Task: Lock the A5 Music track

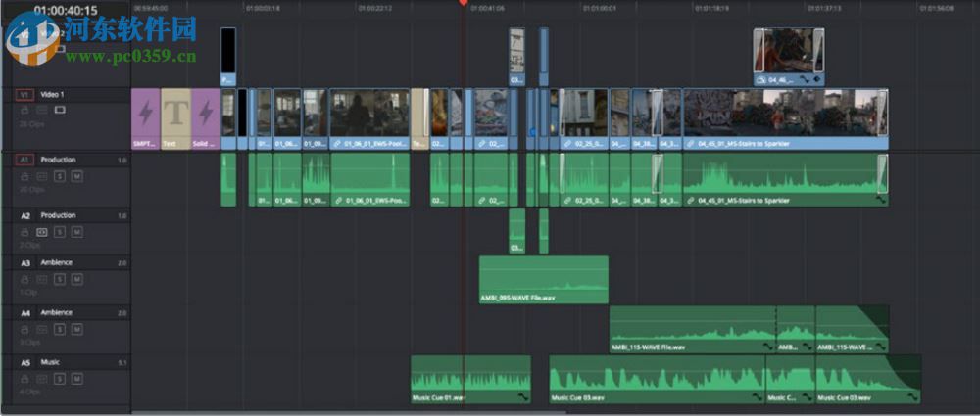Action: 25,379
